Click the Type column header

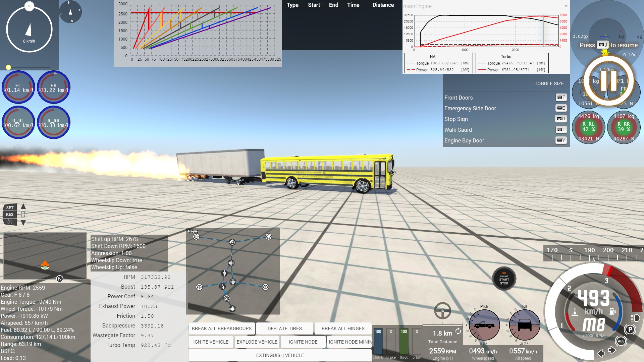tap(292, 5)
